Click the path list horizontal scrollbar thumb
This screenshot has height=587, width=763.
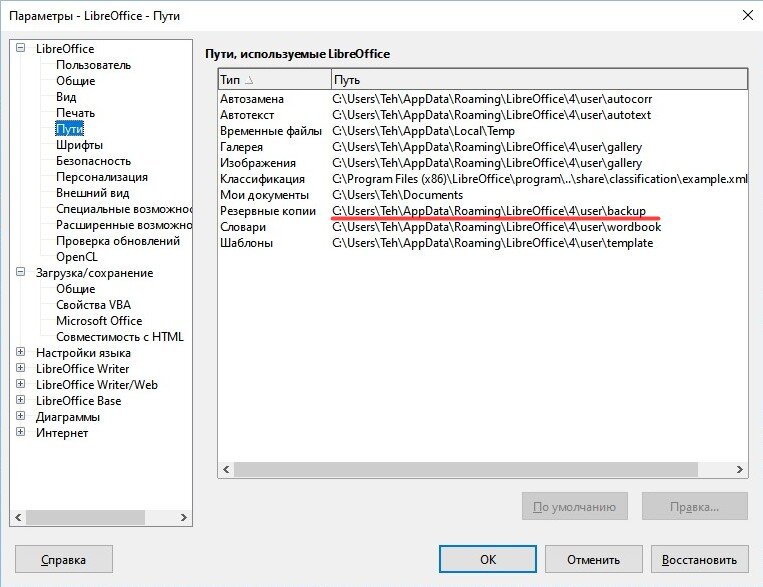pyautogui.click(x=466, y=469)
